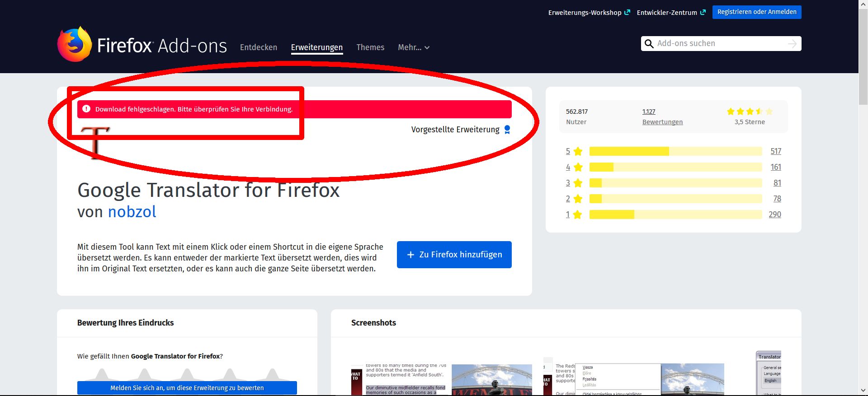The height and width of the screenshot is (396, 868).
Task: Click the 5-star rating bar
Action: [x=675, y=151]
